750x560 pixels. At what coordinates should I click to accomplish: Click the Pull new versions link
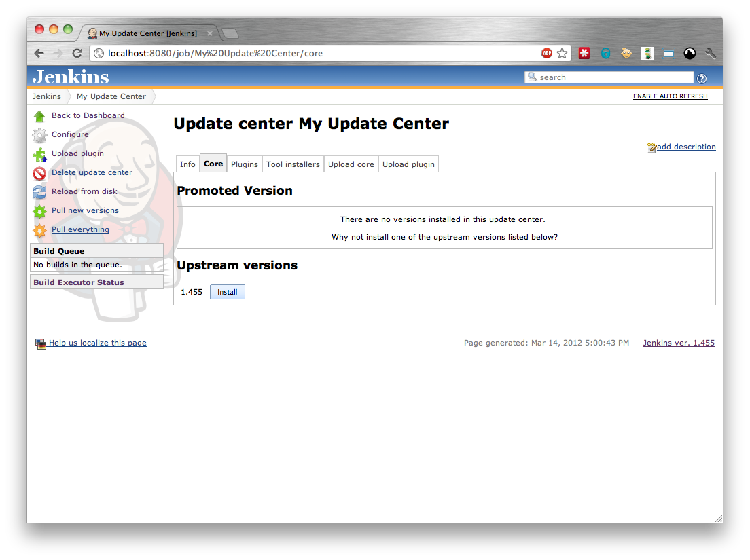85,210
